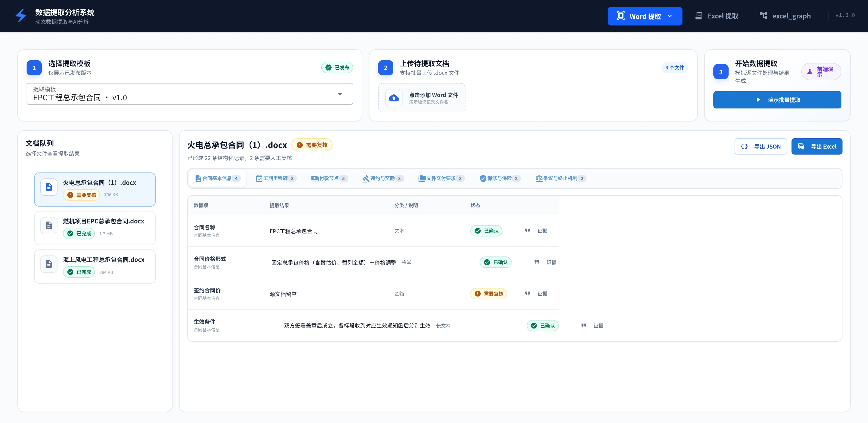This screenshot has height=423, width=868.
Task: Click 已完成 badge under 燃机项目EPC总承包合同.docx
Action: click(79, 234)
